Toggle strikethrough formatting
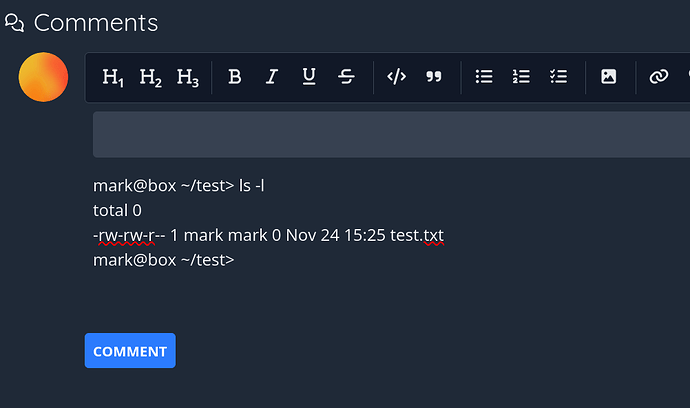This screenshot has width=690, height=408. [346, 77]
